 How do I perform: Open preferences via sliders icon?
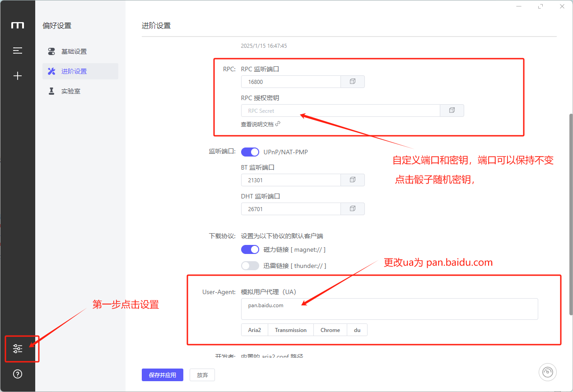18,348
